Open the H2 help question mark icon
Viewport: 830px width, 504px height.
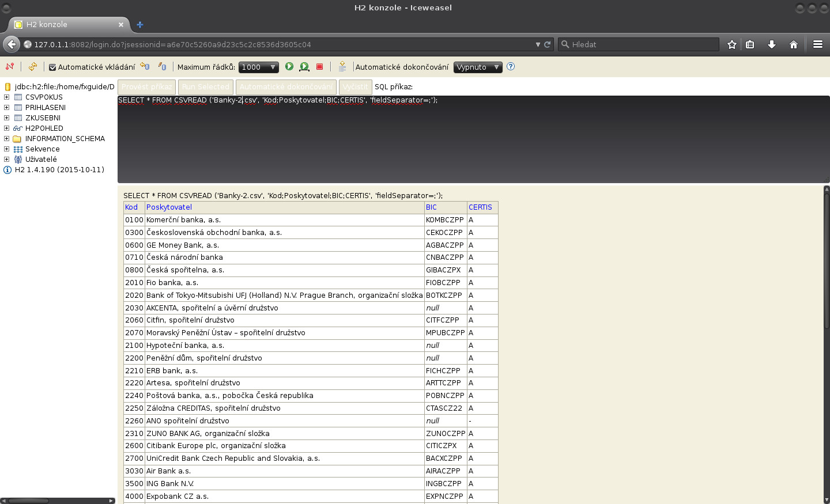coord(510,67)
